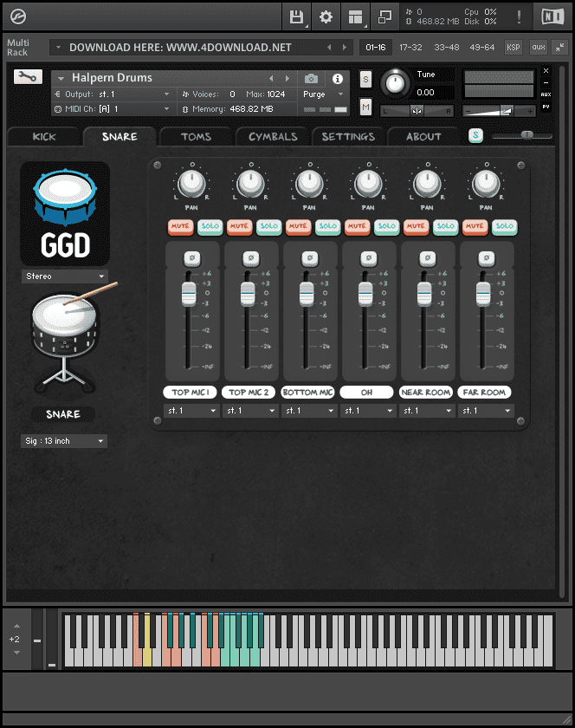Viewport: 575px width, 728px height.
Task: Select rack page 01-16
Action: click(x=376, y=48)
